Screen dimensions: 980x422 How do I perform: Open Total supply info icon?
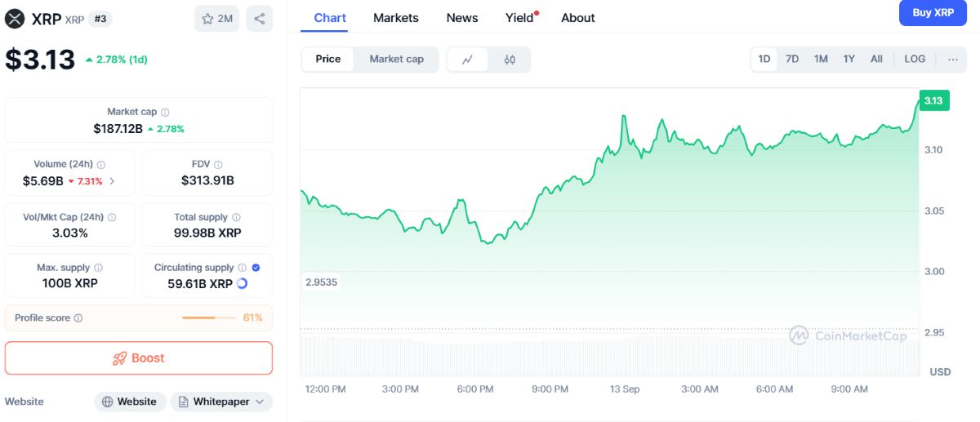[236, 217]
